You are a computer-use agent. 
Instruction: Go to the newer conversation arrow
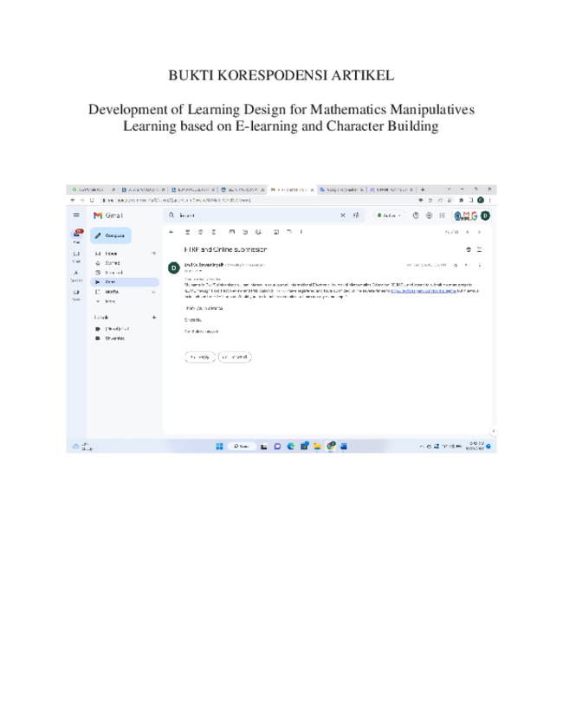point(468,232)
